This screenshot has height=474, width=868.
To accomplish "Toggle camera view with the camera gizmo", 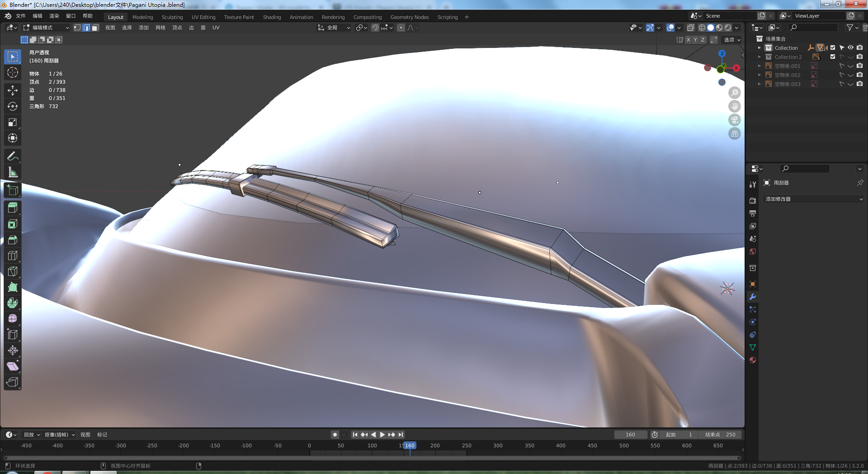I will pos(735,120).
